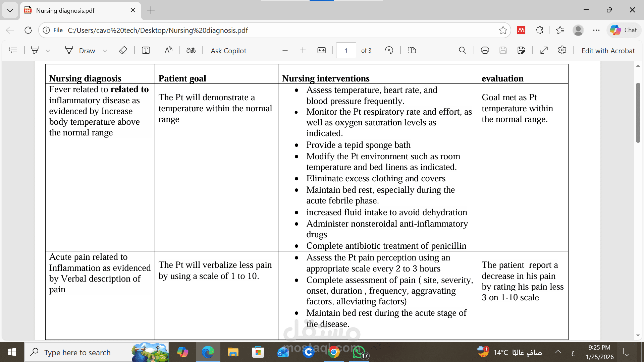This screenshot has height=362, width=644.
Task: Search within the PDF
Action: click(x=463, y=50)
